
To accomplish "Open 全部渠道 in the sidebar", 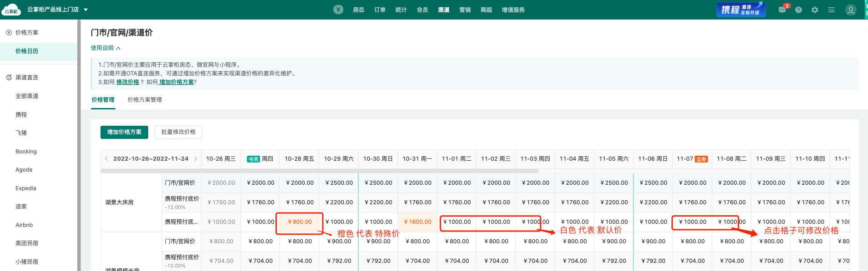I will tap(27, 96).
